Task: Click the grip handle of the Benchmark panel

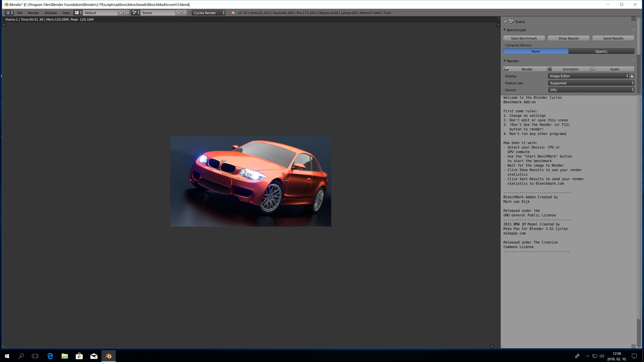Action: click(x=633, y=30)
